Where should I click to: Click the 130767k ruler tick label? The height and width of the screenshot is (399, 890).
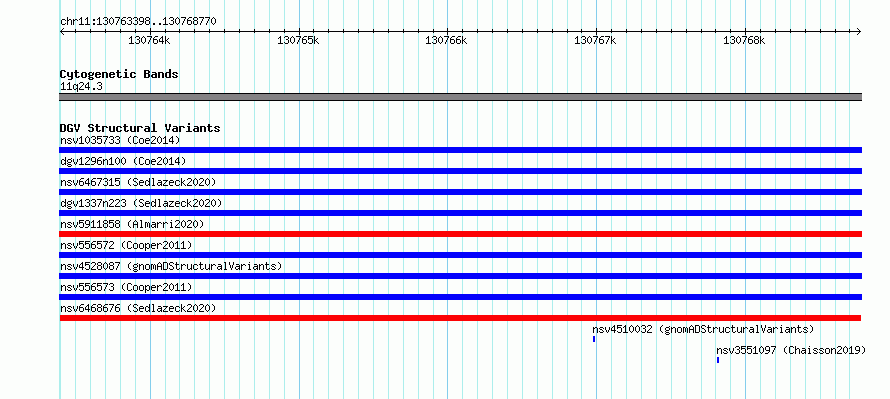click(595, 40)
